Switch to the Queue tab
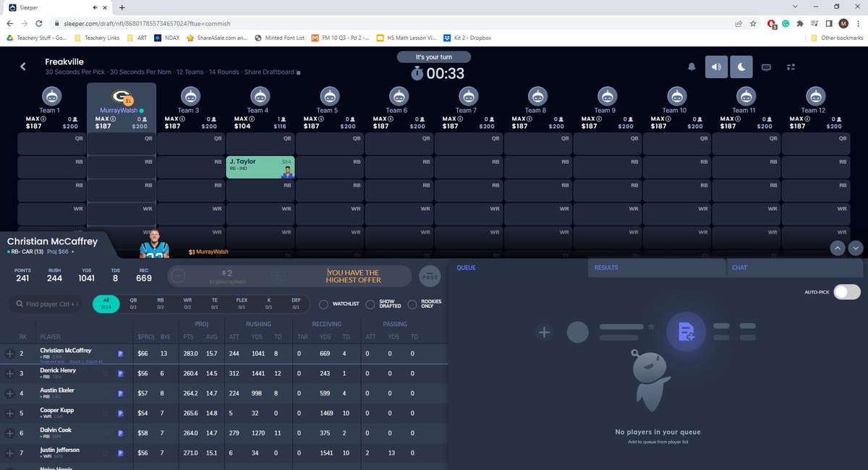 [x=466, y=268]
